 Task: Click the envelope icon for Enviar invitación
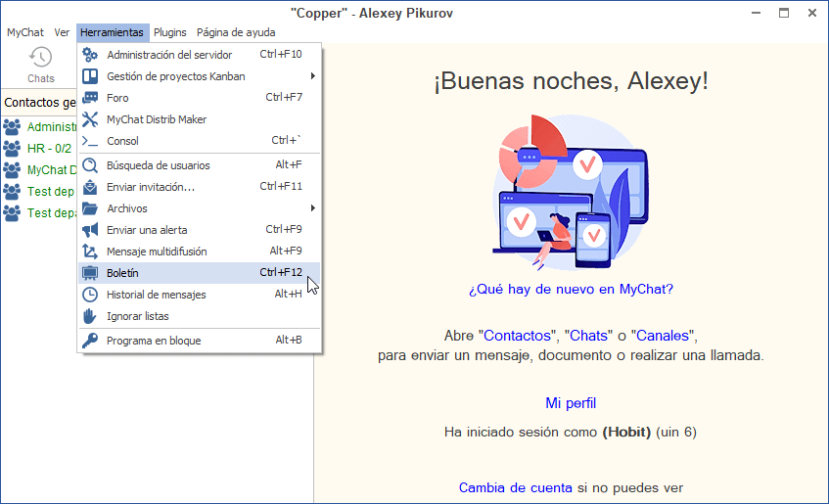pos(90,187)
